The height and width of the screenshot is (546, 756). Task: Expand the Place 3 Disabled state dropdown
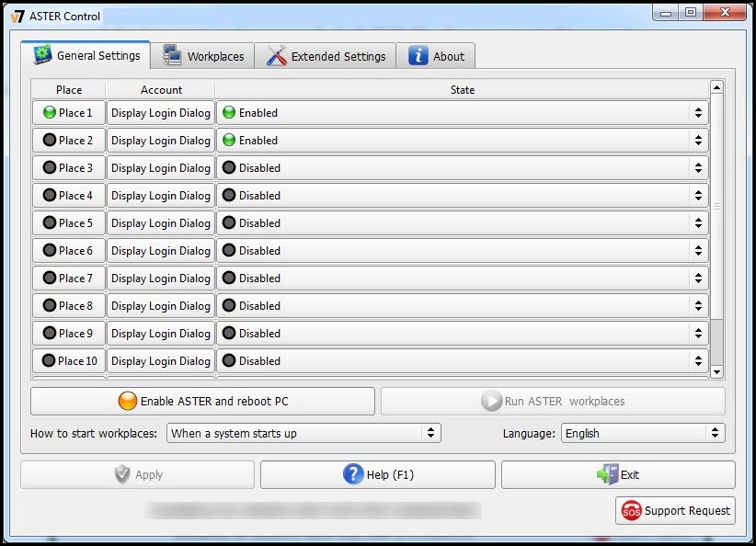click(x=463, y=167)
